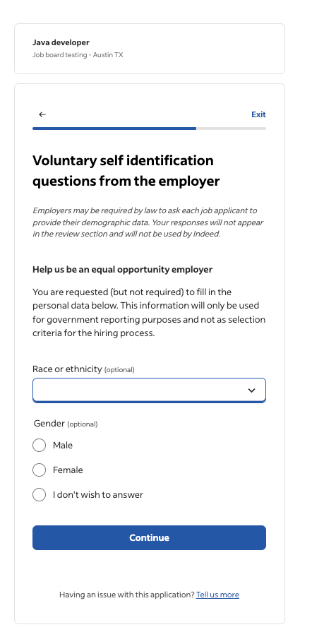This screenshot has height=644, width=312.
Task: Click the Gender (optional) label
Action: coord(66,424)
